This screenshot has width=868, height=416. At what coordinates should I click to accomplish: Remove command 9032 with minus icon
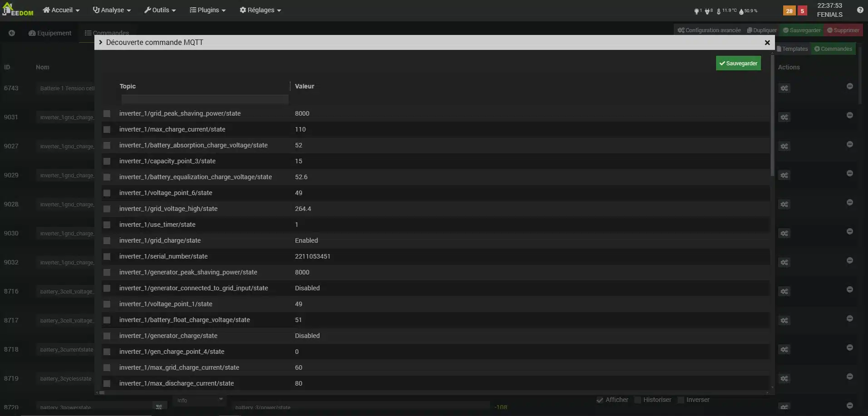(850, 260)
